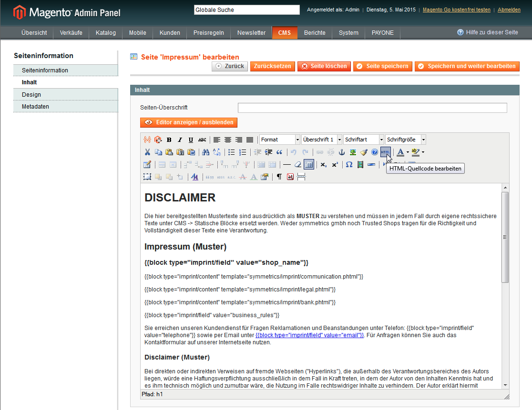This screenshot has width=532, height=410.
Task: Click the Insert Variable icon in editor toolbar
Action: [147, 140]
